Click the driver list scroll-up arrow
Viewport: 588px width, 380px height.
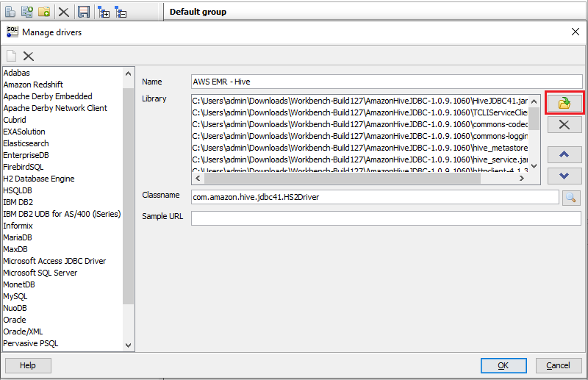tap(128, 74)
